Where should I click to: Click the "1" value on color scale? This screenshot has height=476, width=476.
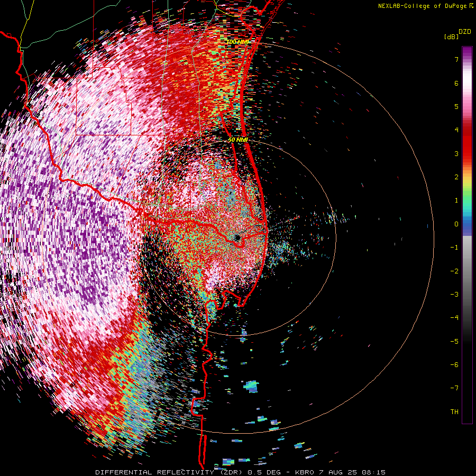click(456, 200)
